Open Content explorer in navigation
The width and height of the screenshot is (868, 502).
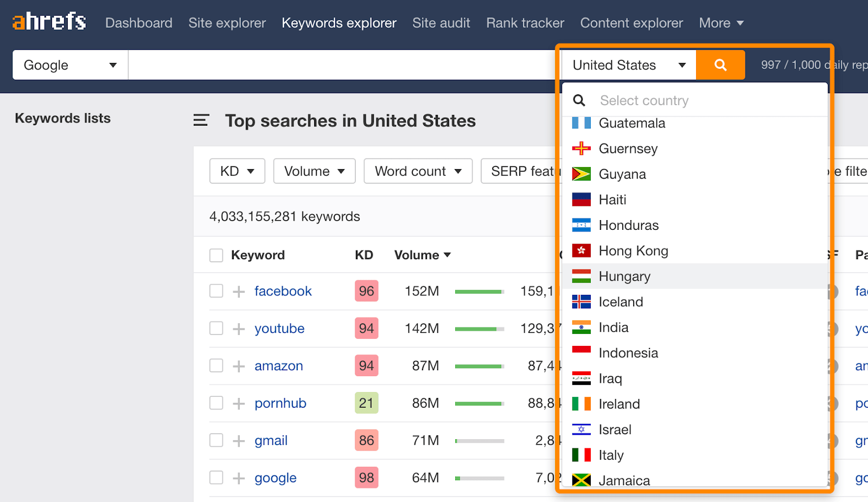[631, 23]
